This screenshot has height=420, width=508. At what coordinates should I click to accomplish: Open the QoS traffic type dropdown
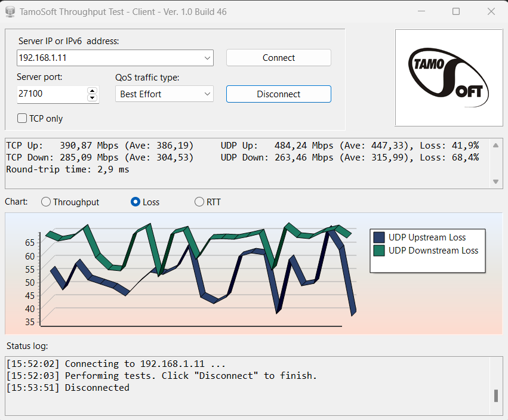click(x=207, y=94)
